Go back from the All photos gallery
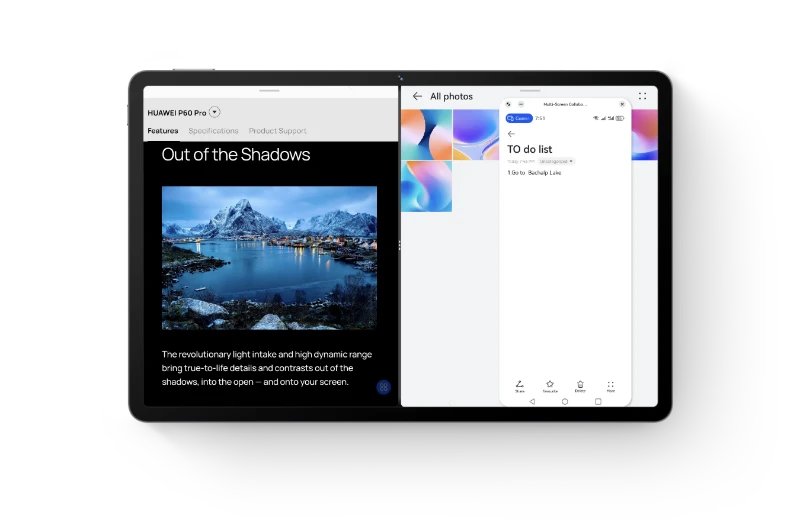Image resolution: width=800 pixels, height=528 pixels. coord(417,97)
